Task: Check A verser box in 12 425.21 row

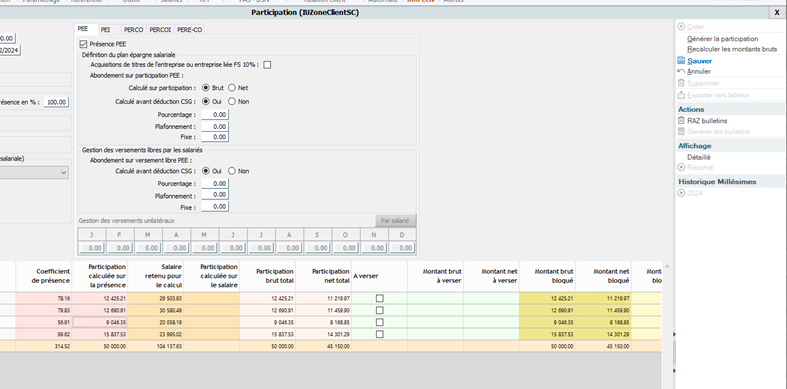Action: (x=379, y=298)
